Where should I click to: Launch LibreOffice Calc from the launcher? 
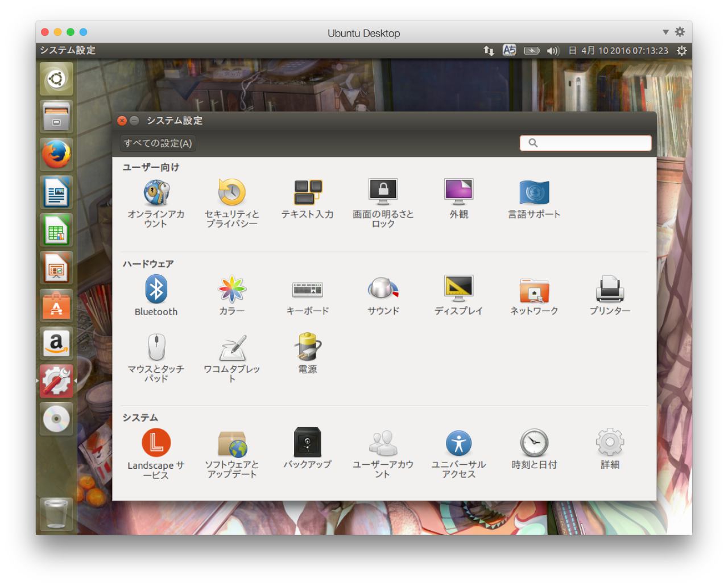click(x=56, y=230)
